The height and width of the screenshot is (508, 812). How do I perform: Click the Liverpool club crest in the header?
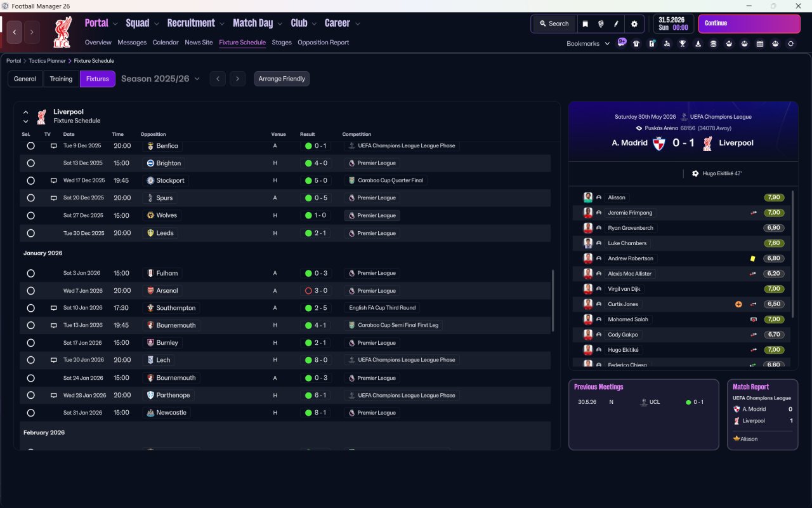62,32
